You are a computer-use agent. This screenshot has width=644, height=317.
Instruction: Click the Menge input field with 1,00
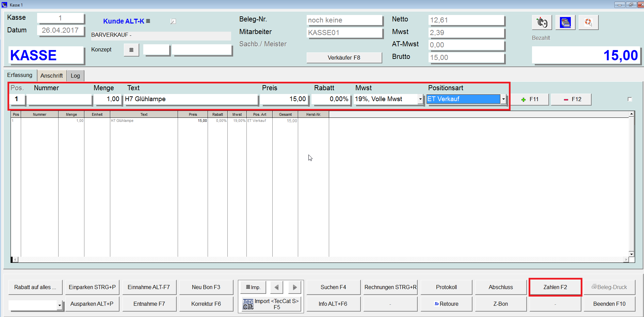(x=108, y=99)
